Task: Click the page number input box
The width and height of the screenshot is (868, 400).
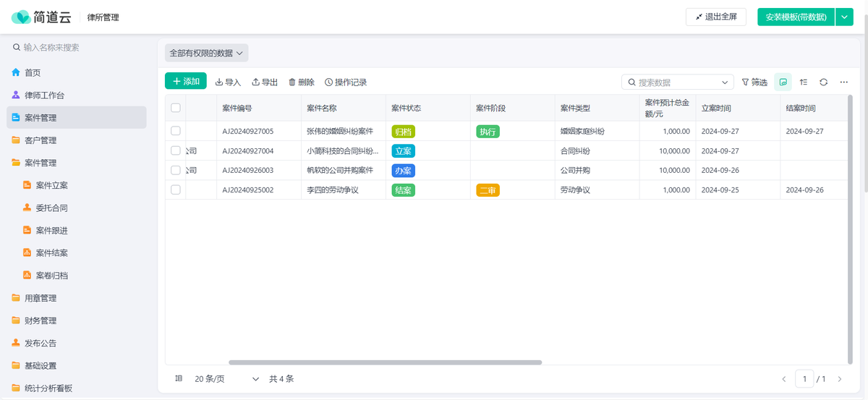Action: point(804,379)
